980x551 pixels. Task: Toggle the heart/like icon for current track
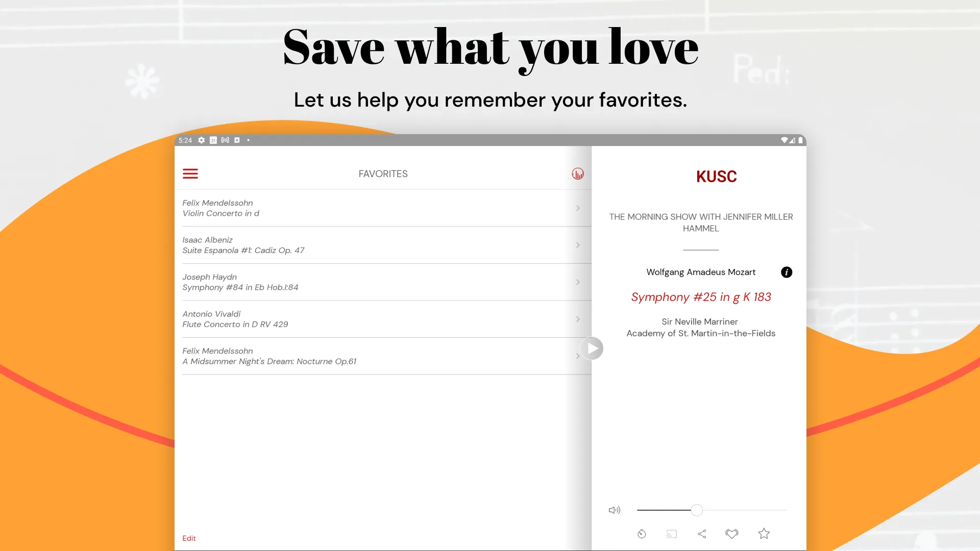(x=732, y=534)
